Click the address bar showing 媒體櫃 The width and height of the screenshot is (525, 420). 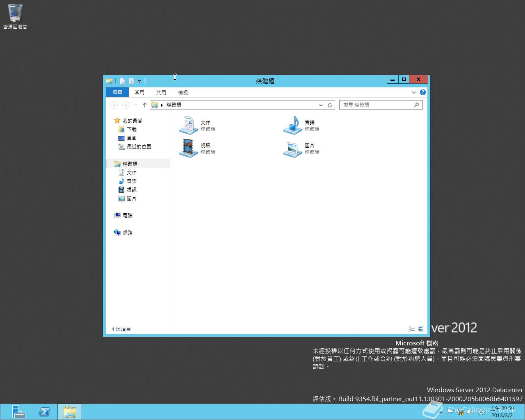pyautogui.click(x=242, y=105)
